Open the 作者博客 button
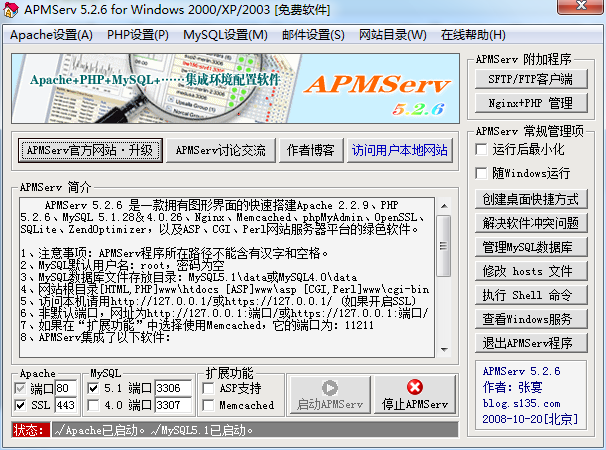Viewport: 606px width, 450px height. (x=311, y=150)
